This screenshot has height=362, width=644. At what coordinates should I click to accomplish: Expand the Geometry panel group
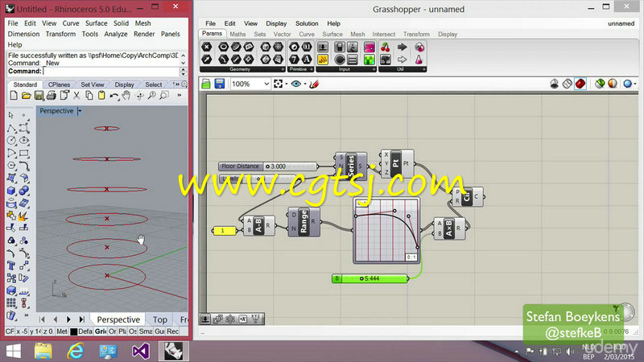(x=282, y=69)
